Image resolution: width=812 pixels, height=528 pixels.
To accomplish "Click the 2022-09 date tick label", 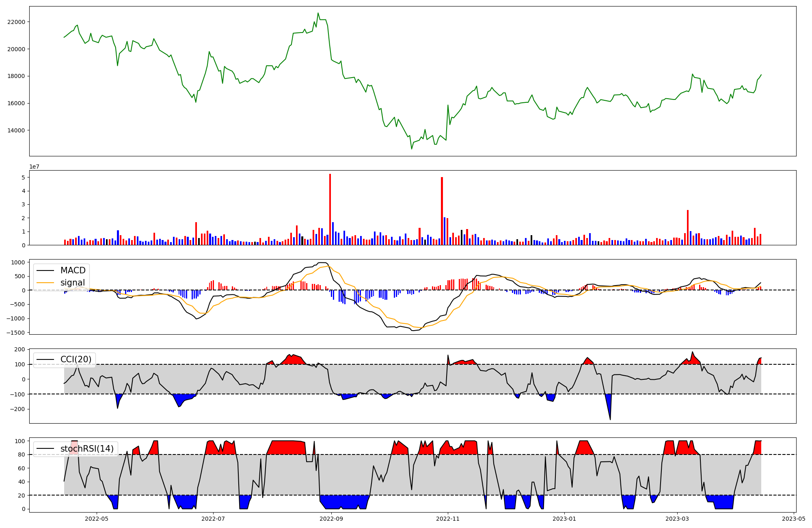I will 332,518.
